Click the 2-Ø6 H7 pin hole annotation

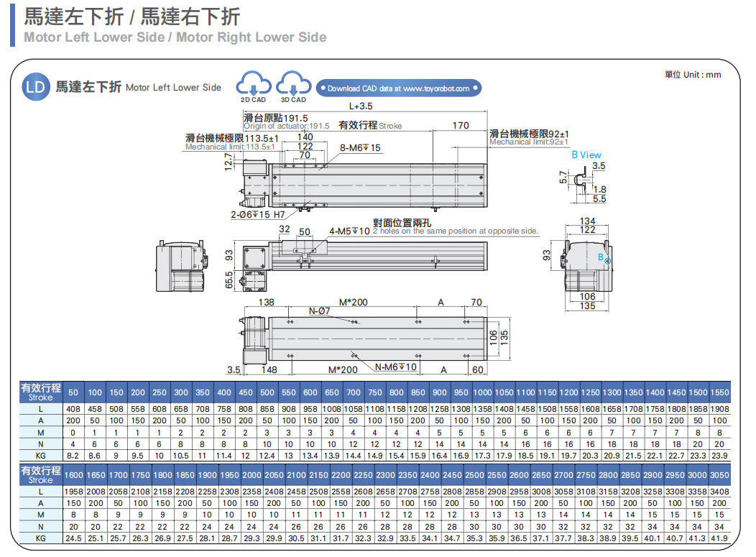click(x=257, y=215)
